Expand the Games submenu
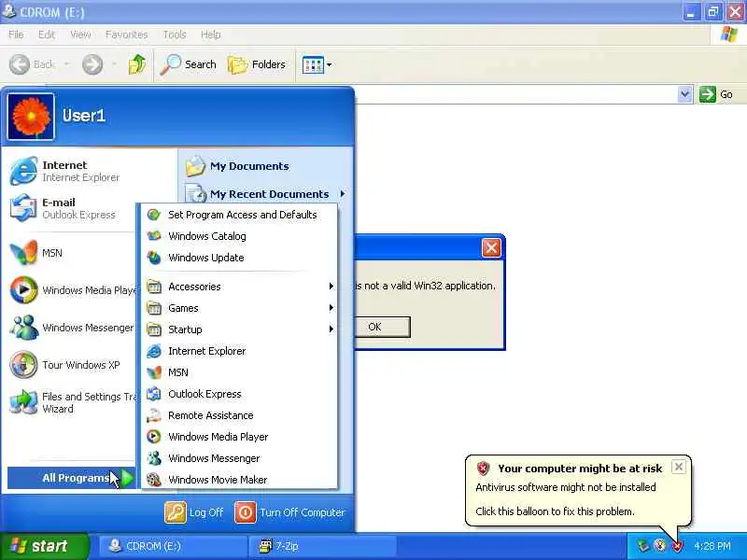Image resolution: width=747 pixels, height=560 pixels. click(x=239, y=308)
